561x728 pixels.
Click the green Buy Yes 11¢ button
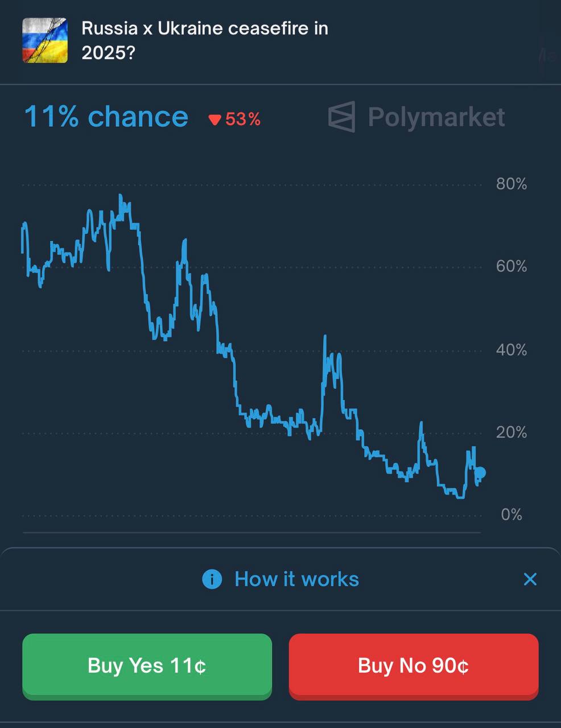[x=147, y=666]
